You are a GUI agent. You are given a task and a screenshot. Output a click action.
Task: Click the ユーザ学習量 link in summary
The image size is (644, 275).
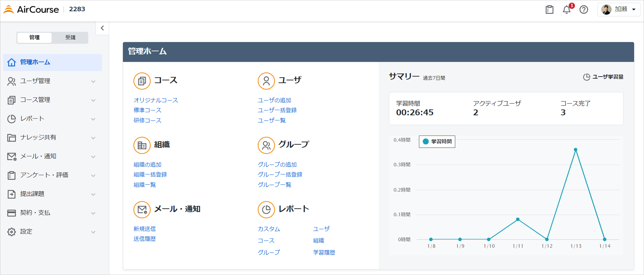coord(603,77)
